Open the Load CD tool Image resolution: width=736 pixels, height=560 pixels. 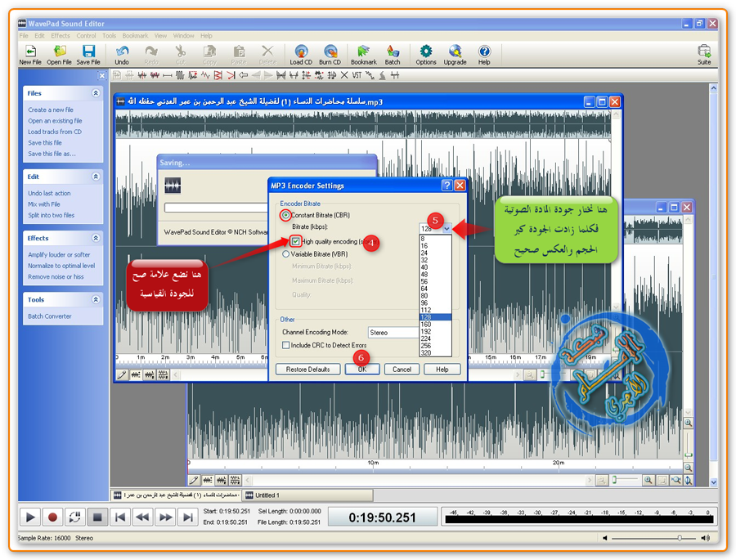301,52
